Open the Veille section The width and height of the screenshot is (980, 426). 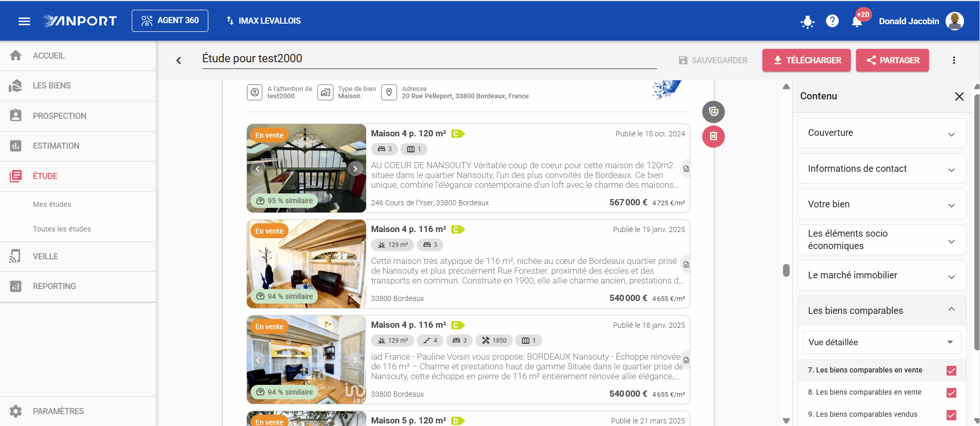tap(78, 256)
